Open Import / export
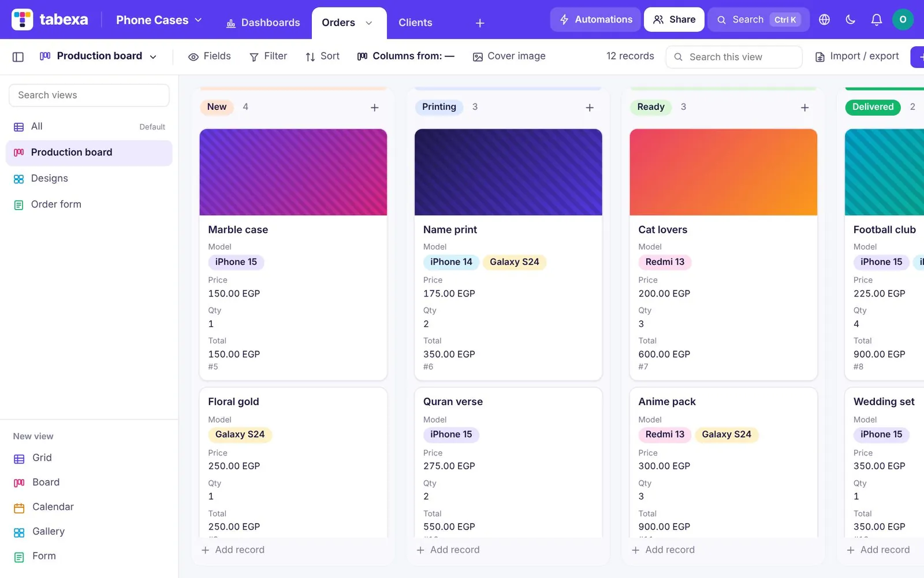This screenshot has height=578, width=924. click(857, 56)
